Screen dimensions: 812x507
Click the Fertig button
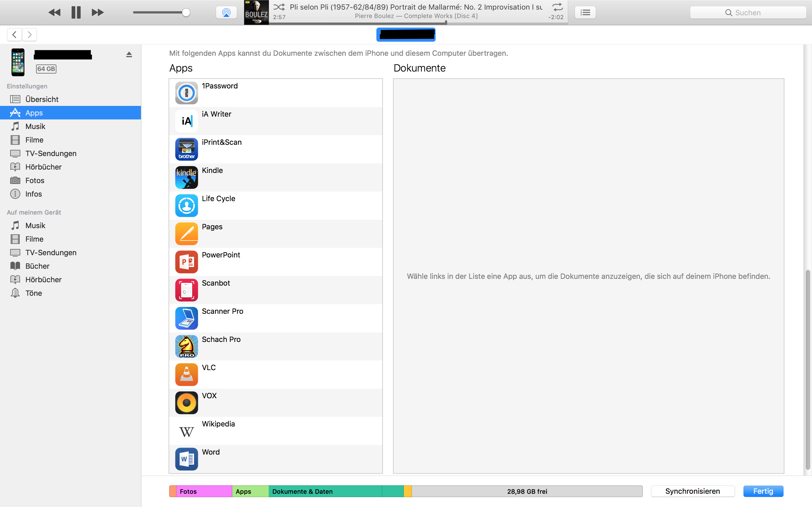pos(763,491)
